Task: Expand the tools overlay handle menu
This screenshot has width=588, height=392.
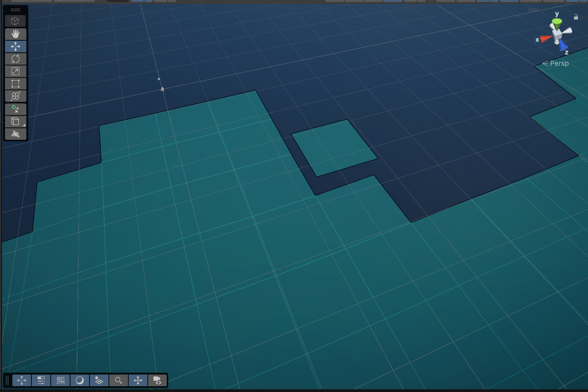Action: [16, 10]
